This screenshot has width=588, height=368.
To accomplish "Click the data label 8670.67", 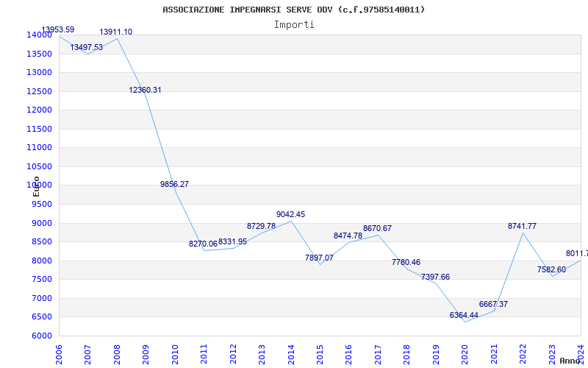I will pos(377,228).
